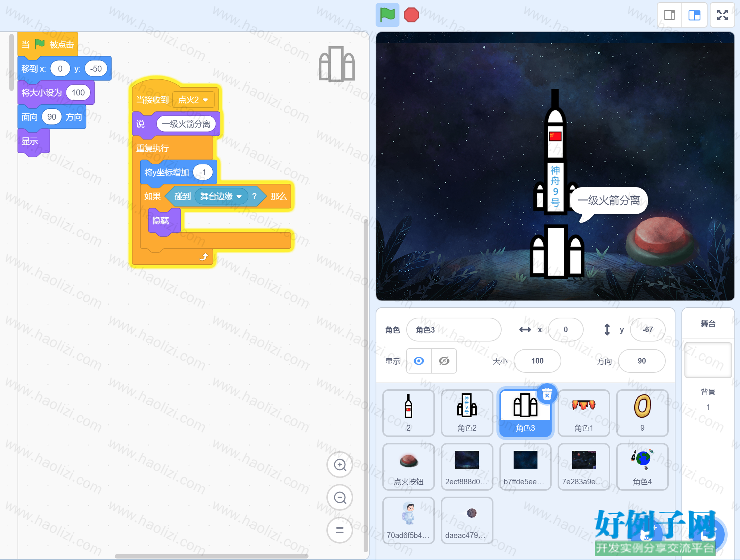The width and height of the screenshot is (740, 560).
Task: Select sprite b7ffde5ee…
Action: [x=525, y=467]
